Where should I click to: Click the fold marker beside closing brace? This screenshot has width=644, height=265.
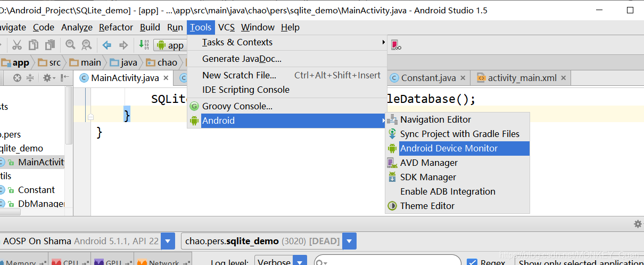click(x=90, y=116)
